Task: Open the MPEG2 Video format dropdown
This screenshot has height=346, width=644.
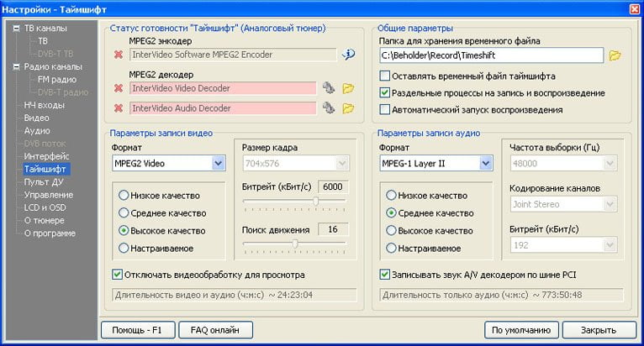Action: (x=219, y=163)
